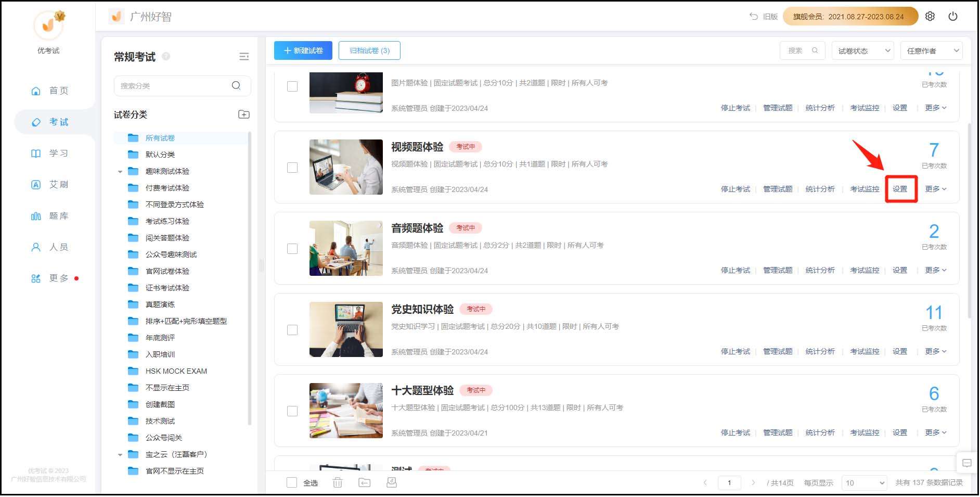Open the 学习 learning sidebar icon
The height and width of the screenshot is (497, 980).
[x=50, y=153]
